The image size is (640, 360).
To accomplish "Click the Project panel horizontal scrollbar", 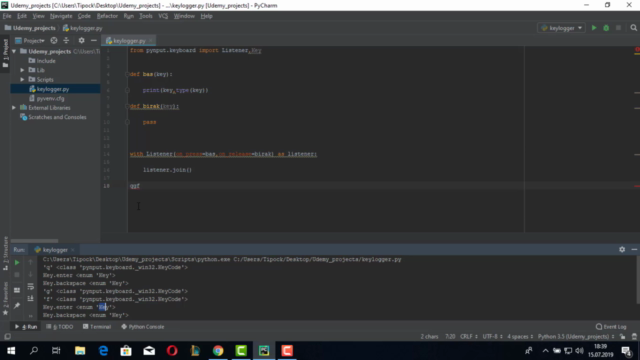I will tap(35, 241).
